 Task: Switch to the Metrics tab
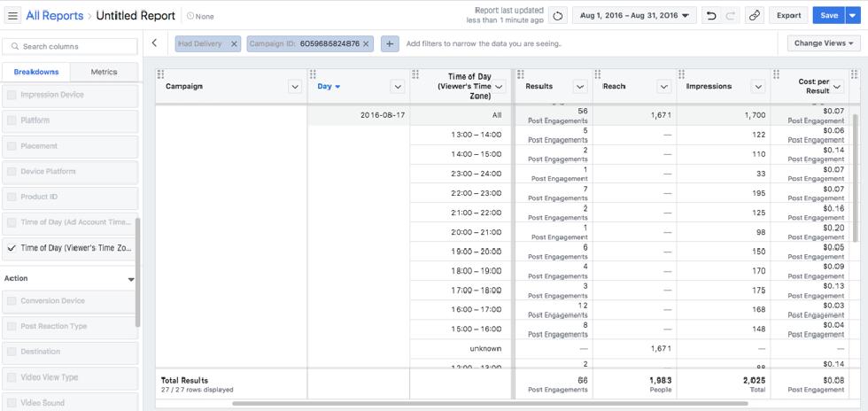click(104, 72)
